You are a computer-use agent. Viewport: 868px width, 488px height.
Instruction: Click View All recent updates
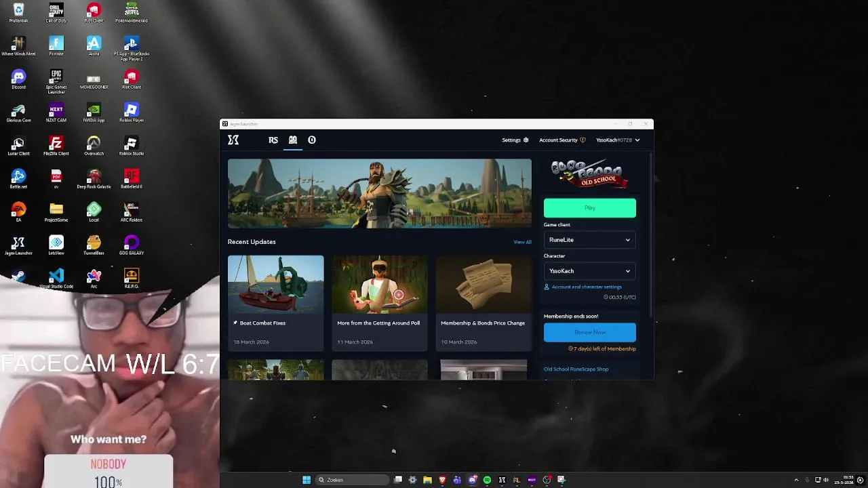[x=522, y=242]
